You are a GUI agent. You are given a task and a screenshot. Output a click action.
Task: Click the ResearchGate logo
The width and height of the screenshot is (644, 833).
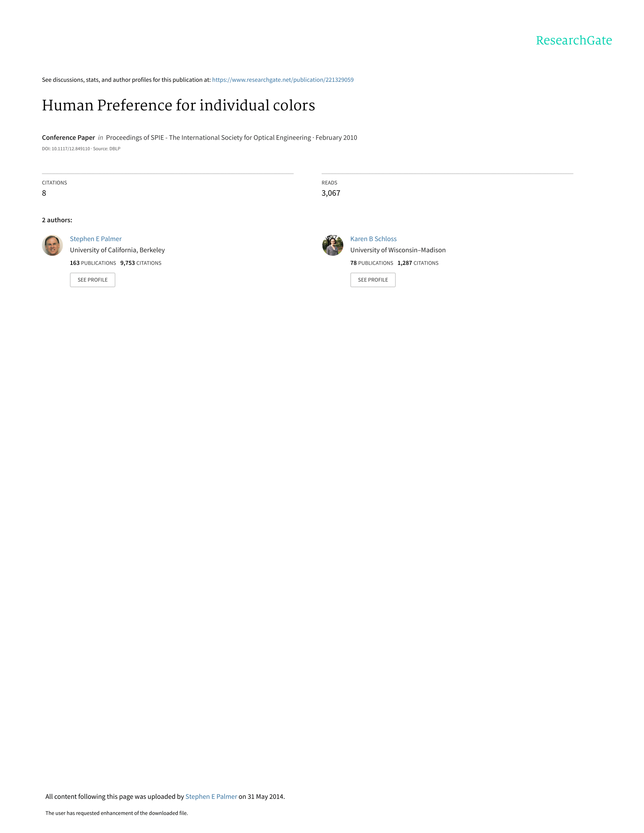click(574, 41)
